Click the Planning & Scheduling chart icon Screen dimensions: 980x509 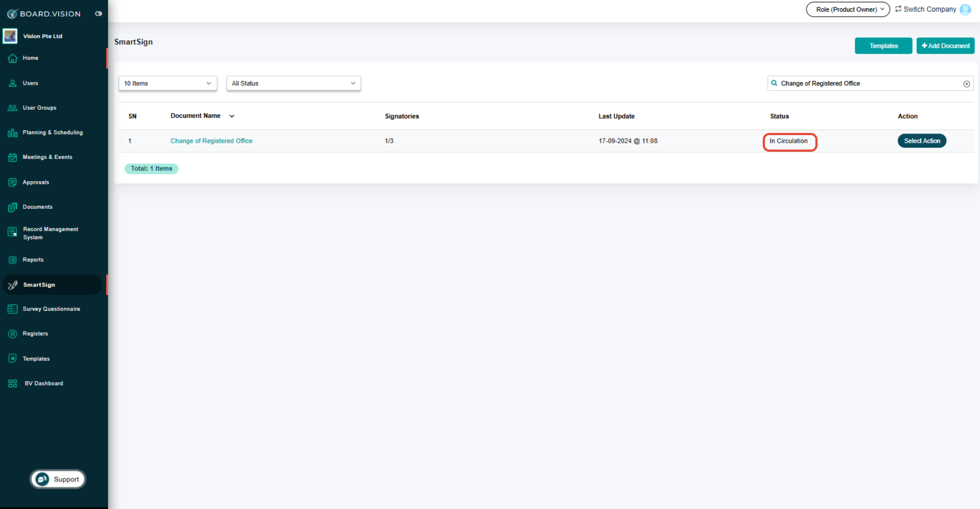coord(12,133)
